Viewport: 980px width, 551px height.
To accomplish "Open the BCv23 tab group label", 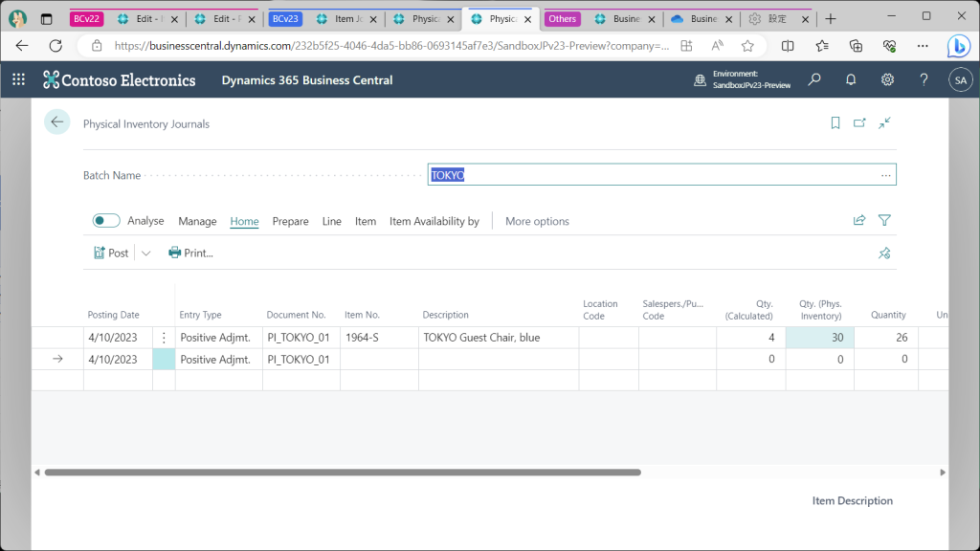I will (x=285, y=19).
